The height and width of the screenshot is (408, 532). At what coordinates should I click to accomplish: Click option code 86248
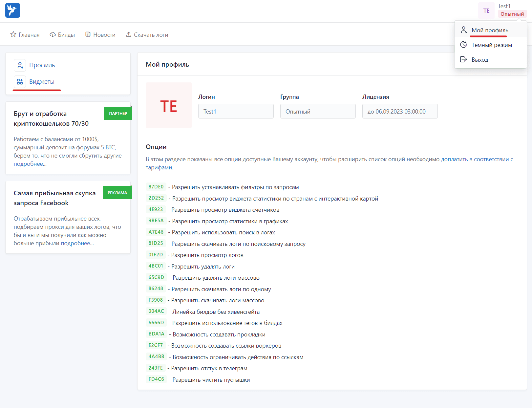point(156,289)
